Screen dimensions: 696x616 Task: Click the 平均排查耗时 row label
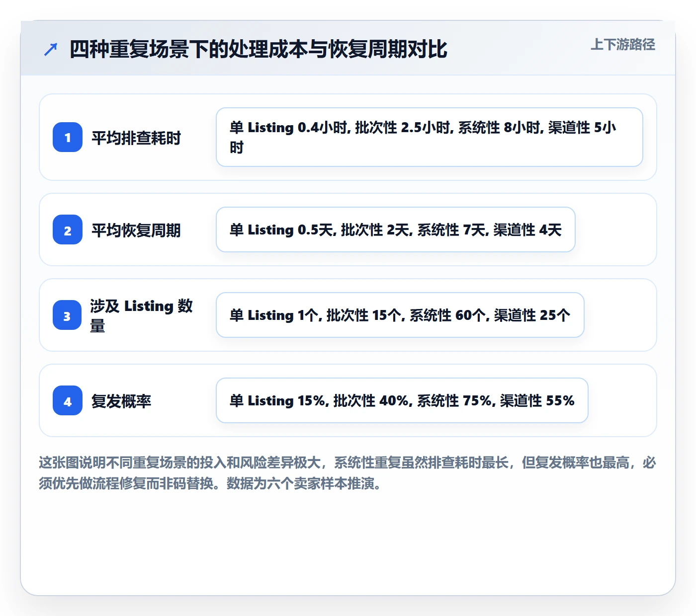pyautogui.click(x=136, y=138)
